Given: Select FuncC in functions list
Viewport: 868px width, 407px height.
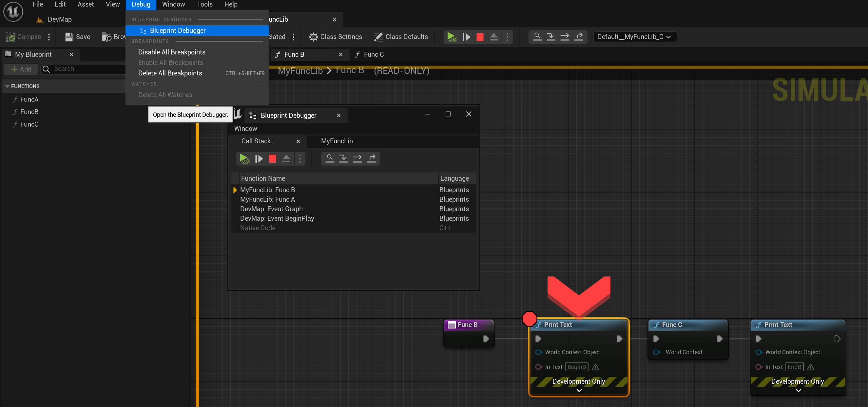Looking at the screenshot, I should pyautogui.click(x=29, y=124).
